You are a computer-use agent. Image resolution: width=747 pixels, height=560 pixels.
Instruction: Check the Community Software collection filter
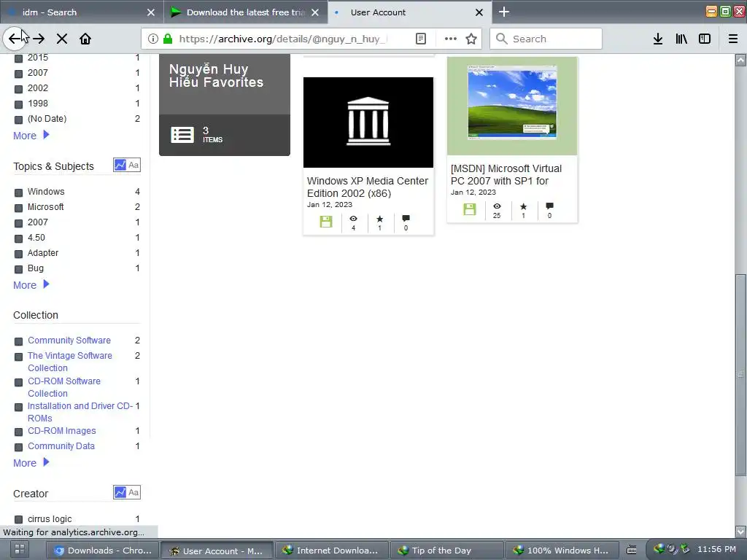coord(18,341)
